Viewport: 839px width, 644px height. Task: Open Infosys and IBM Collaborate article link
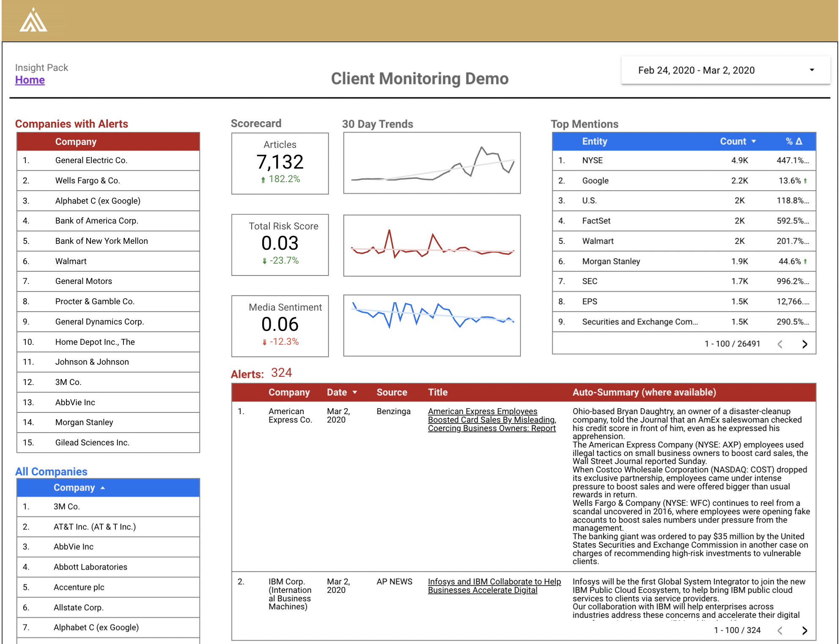pos(494,586)
